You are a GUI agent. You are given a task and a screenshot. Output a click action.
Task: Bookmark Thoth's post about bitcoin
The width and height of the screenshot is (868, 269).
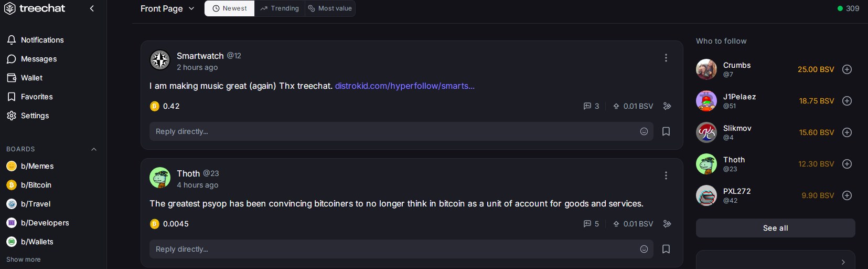tap(666, 249)
